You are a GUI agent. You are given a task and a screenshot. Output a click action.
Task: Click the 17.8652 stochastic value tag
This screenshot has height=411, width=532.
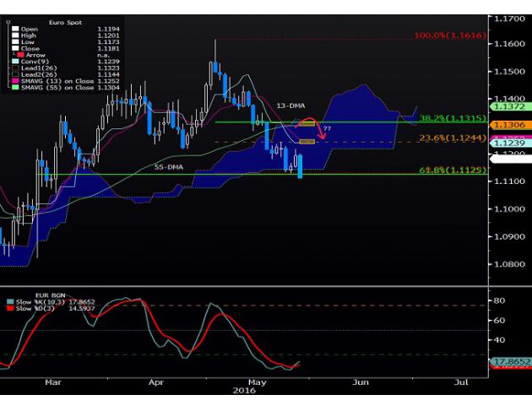point(510,360)
